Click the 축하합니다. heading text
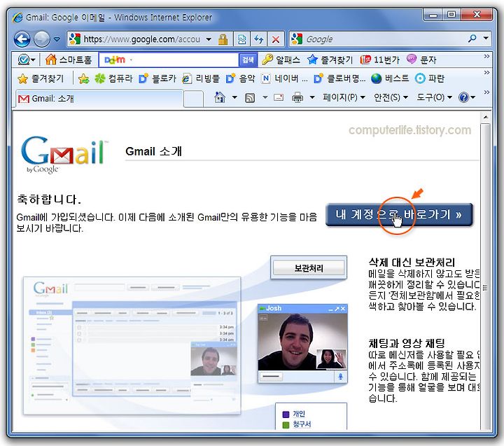 pos(49,200)
